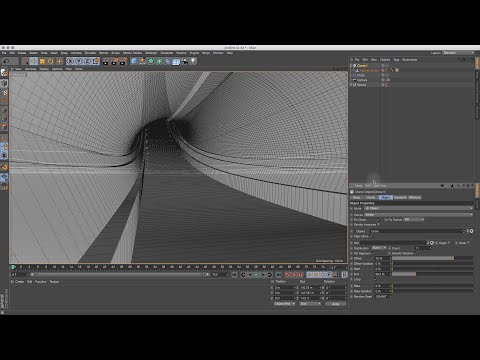480x360 pixels.
Task: Open the Clones dropdown
Action: click(x=419, y=215)
